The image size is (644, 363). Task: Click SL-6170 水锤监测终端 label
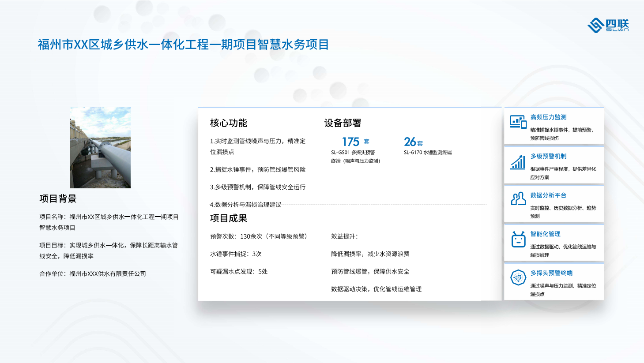(x=428, y=153)
